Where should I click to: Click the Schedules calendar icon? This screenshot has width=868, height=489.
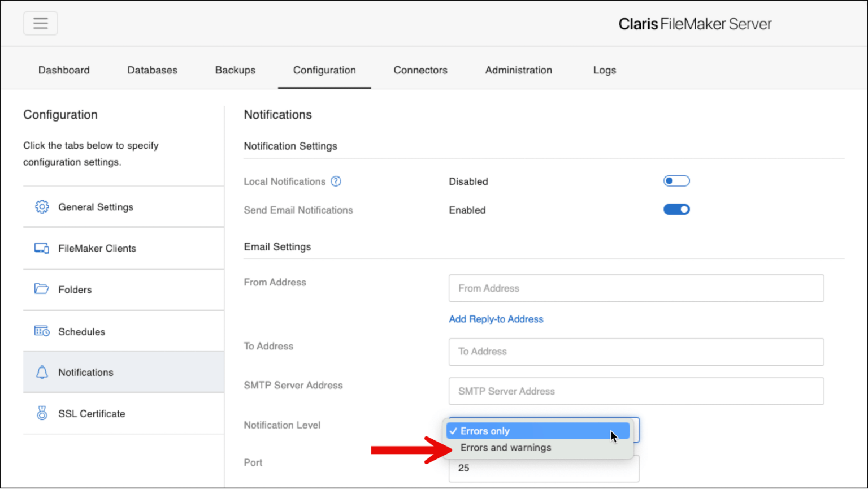[41, 331]
